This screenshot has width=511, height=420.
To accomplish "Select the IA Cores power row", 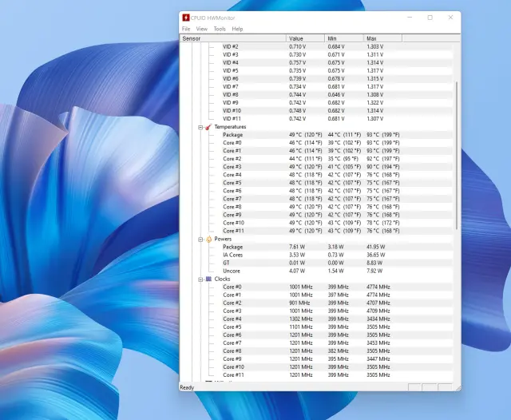I will click(x=232, y=255).
